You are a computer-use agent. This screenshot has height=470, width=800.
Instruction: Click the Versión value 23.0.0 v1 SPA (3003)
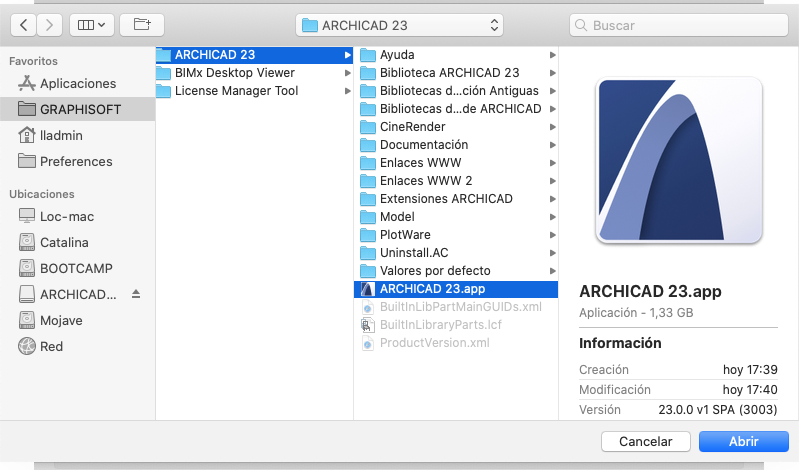tap(718, 409)
